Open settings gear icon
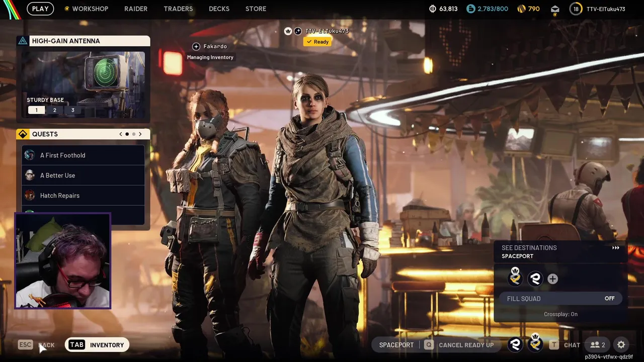Image resolution: width=644 pixels, height=362 pixels. coord(621,345)
